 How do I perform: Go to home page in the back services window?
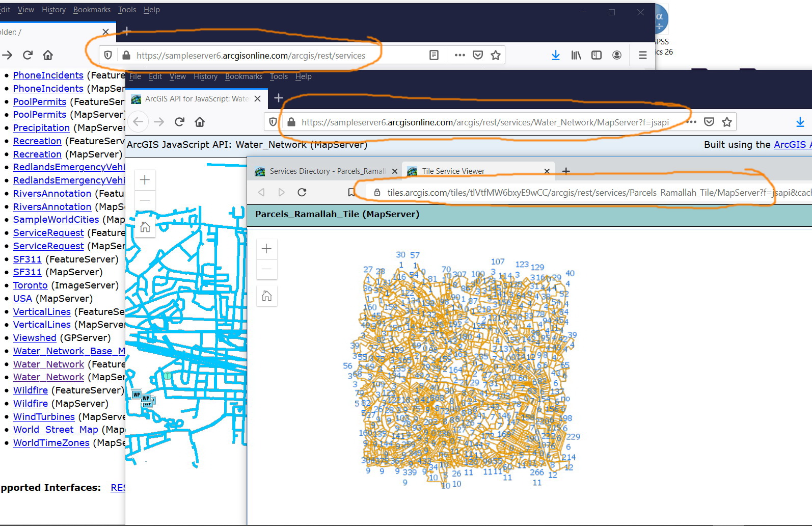click(48, 55)
